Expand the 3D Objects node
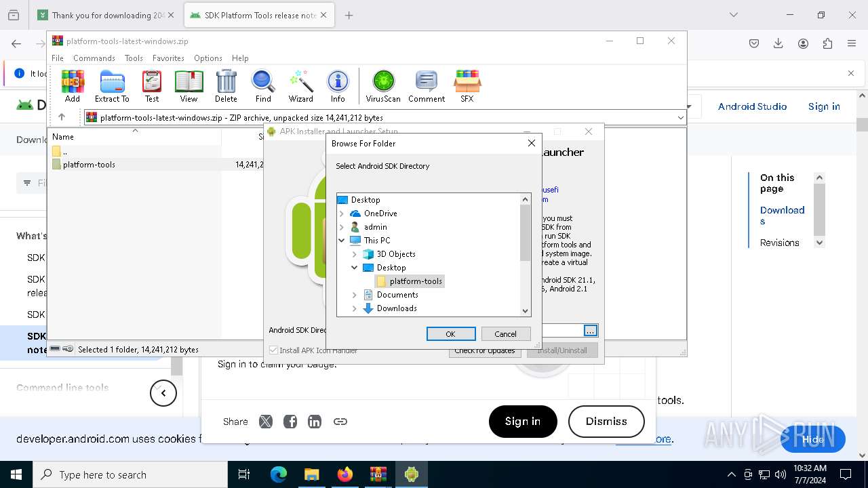This screenshot has width=868, height=488. pyautogui.click(x=355, y=254)
